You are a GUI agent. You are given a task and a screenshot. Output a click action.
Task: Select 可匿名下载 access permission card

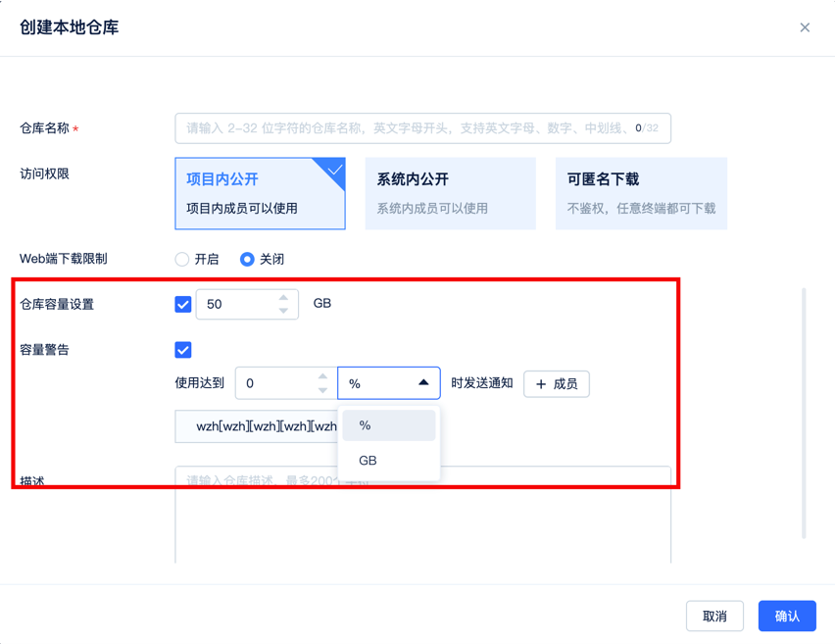(x=640, y=193)
